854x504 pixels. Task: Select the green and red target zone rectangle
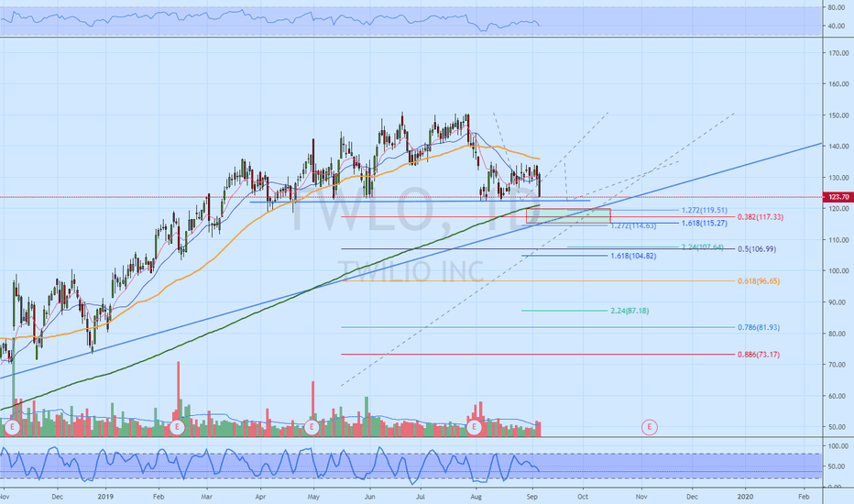click(x=568, y=215)
